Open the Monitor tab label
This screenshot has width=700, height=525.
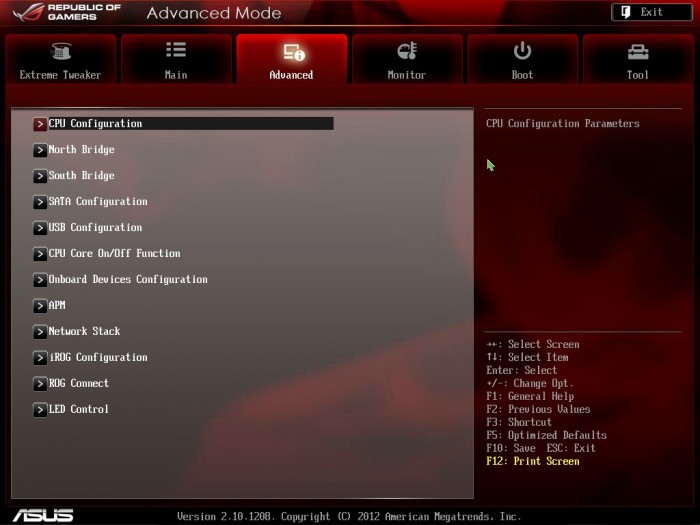(x=407, y=75)
